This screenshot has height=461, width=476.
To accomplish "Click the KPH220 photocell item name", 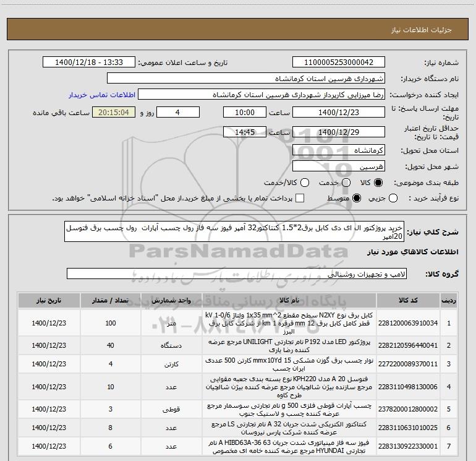I will click(x=289, y=387).
